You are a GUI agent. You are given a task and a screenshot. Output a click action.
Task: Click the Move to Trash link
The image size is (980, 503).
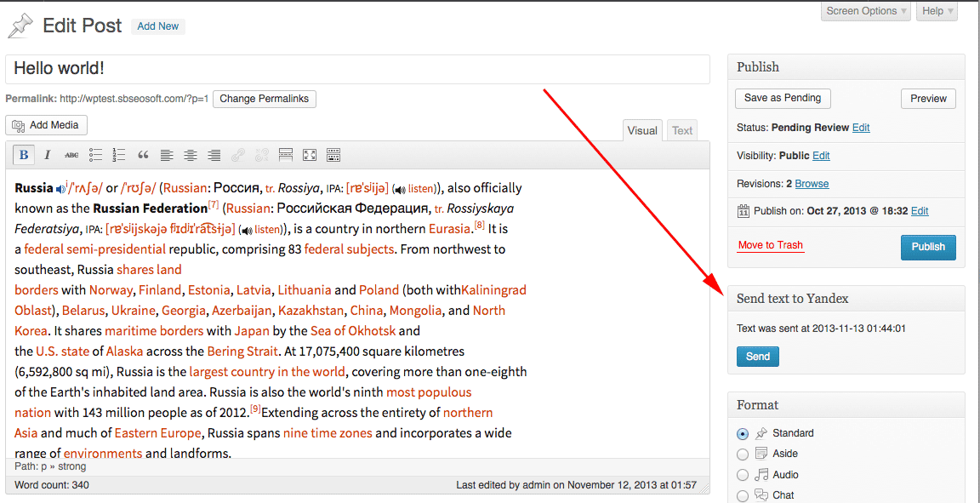770,245
